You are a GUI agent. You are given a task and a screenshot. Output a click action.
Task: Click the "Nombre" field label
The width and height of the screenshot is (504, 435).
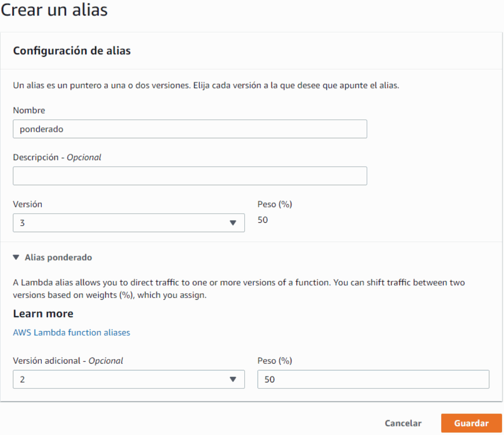tap(29, 110)
